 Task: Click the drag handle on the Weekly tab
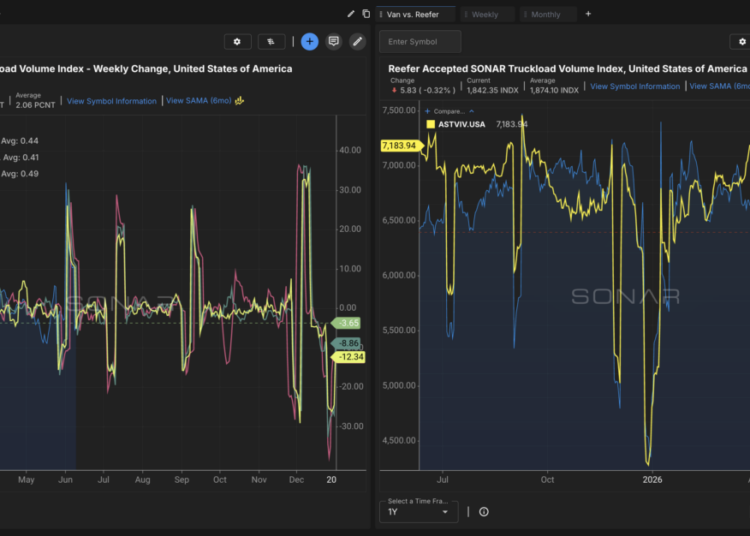466,14
